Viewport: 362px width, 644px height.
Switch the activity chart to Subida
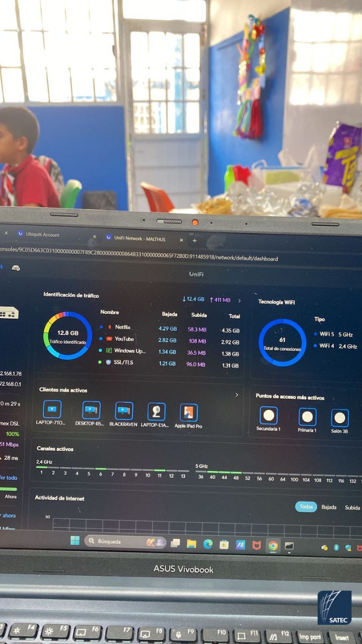click(352, 508)
